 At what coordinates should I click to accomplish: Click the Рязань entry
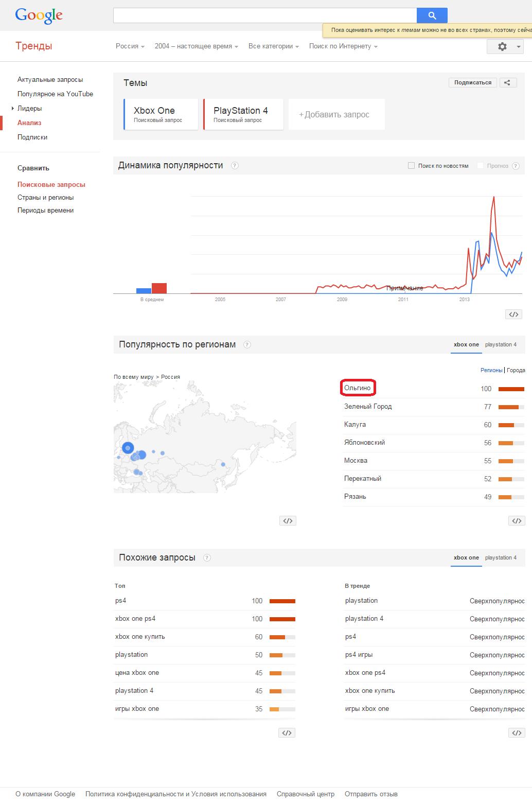[x=355, y=497]
